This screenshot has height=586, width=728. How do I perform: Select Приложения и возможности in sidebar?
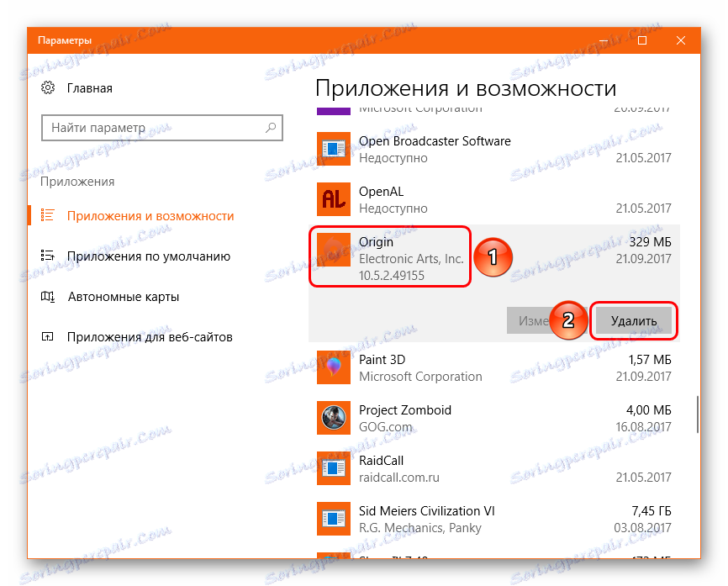pyautogui.click(x=150, y=216)
